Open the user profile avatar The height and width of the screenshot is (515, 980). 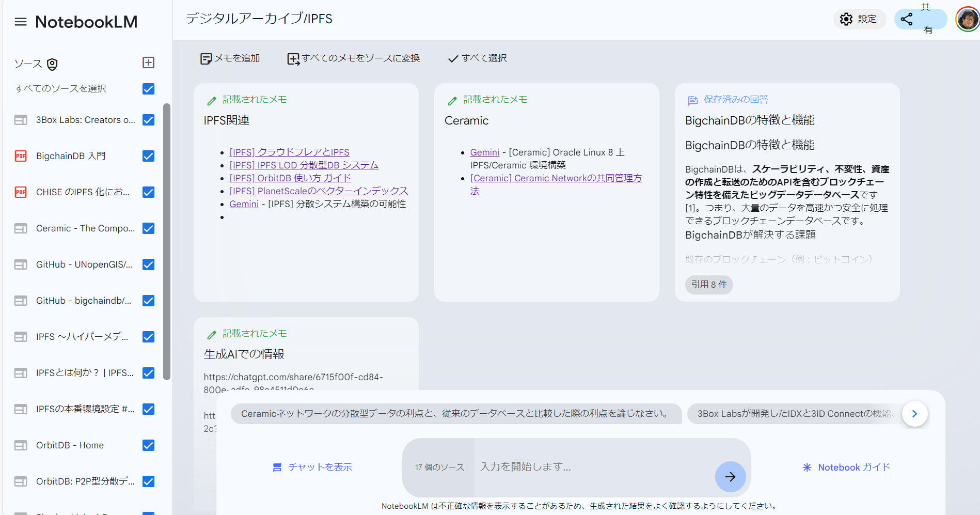pyautogui.click(x=967, y=20)
